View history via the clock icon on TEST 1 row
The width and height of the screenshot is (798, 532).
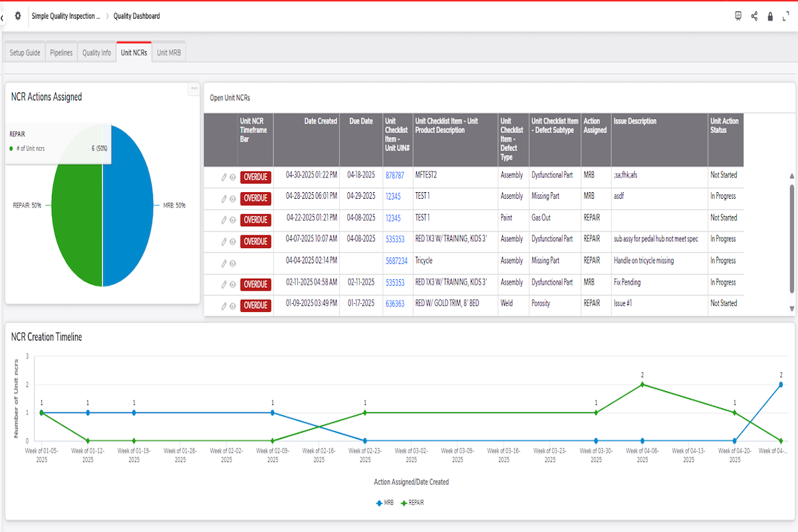(x=233, y=198)
